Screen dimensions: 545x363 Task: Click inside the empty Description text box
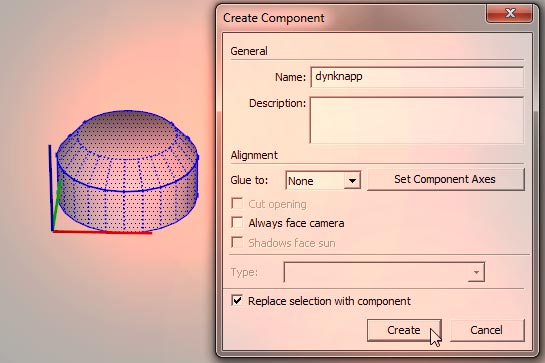click(x=417, y=120)
